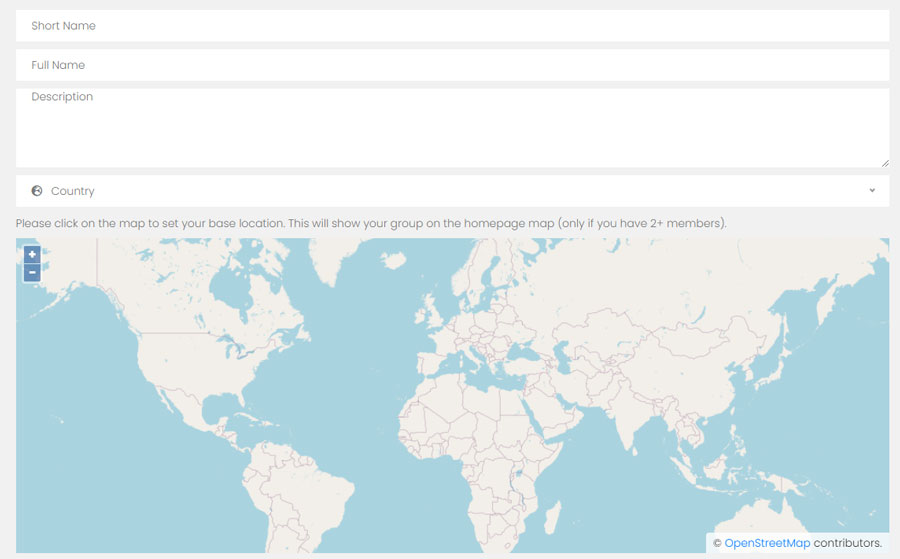Open the OpenStreetMap attribution link
The height and width of the screenshot is (559, 900).
pyautogui.click(x=767, y=543)
